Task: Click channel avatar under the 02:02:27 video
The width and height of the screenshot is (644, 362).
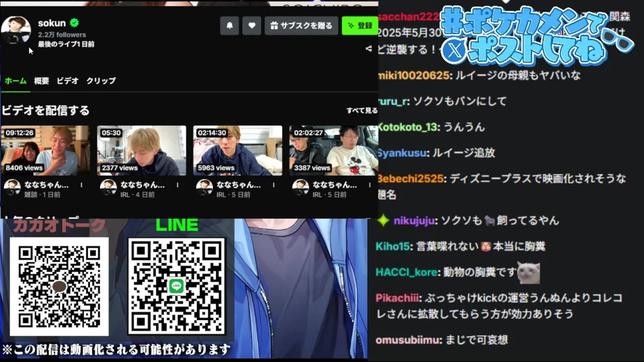Action: click(300, 188)
